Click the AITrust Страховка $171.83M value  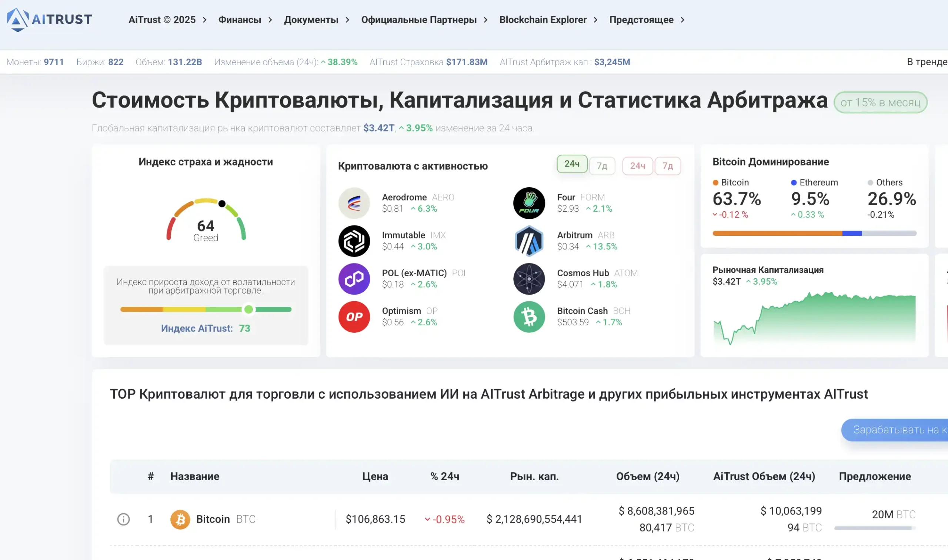click(x=467, y=62)
